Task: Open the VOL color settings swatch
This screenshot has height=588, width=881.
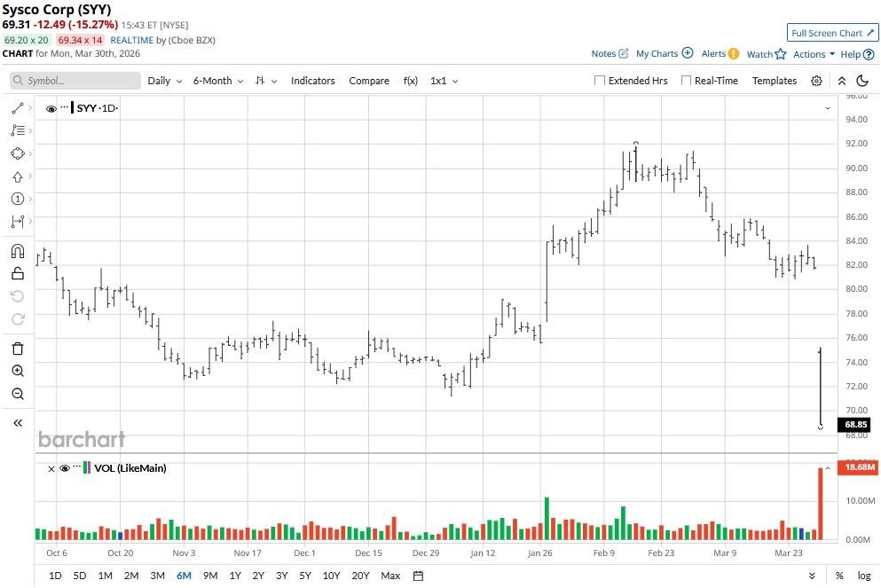Action: (87, 467)
